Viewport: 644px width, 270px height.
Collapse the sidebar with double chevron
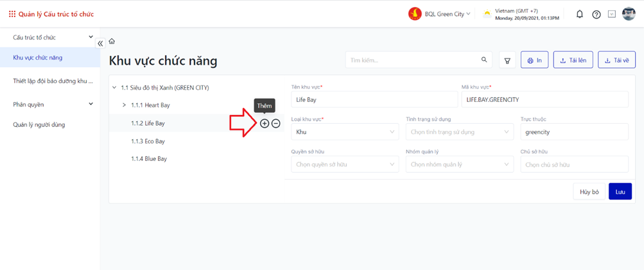click(100, 43)
